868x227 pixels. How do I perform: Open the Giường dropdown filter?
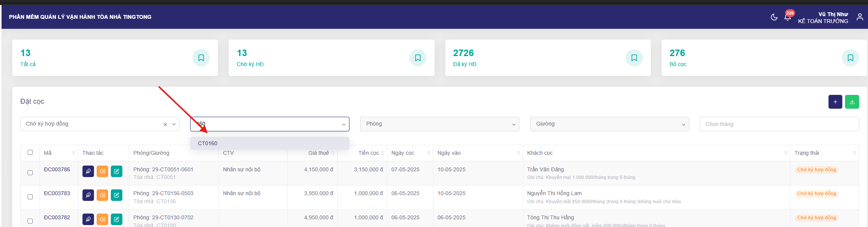pyautogui.click(x=609, y=124)
